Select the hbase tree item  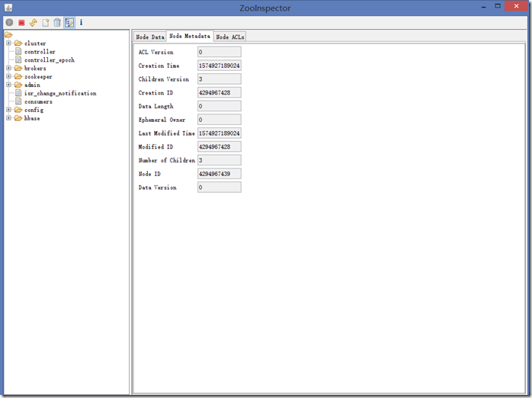pos(32,118)
